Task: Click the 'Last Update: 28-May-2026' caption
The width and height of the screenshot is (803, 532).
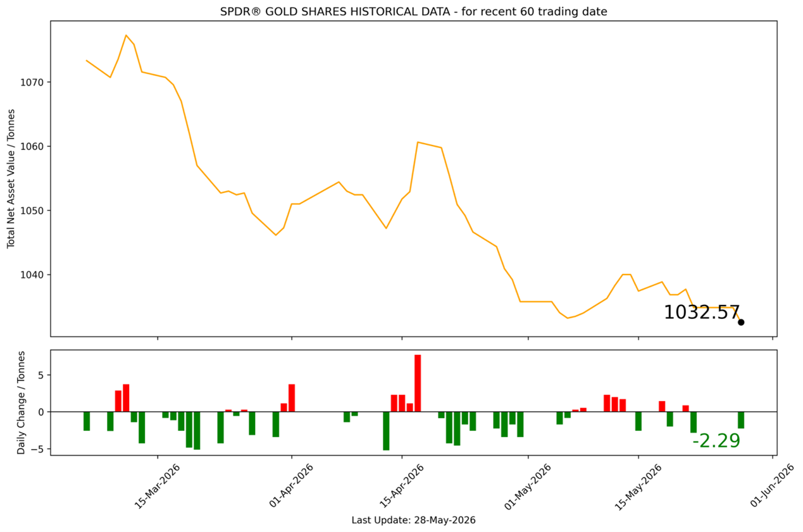Action: pyautogui.click(x=413, y=520)
